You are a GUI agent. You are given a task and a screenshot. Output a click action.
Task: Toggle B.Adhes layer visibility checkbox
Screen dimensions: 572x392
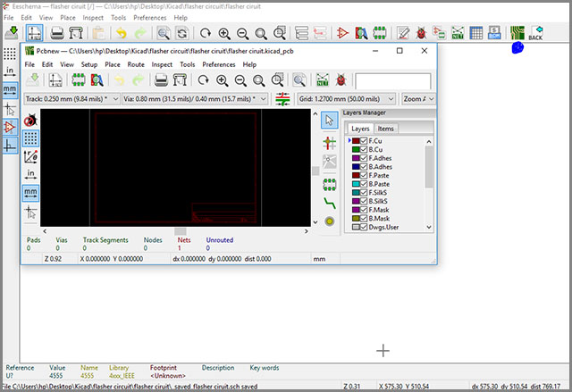pos(364,166)
